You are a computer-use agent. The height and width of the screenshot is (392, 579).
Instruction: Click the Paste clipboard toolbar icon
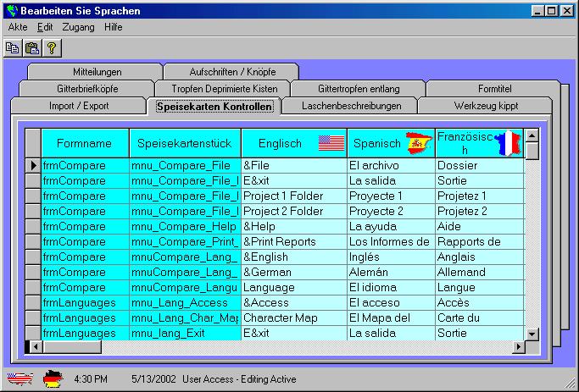click(x=32, y=49)
